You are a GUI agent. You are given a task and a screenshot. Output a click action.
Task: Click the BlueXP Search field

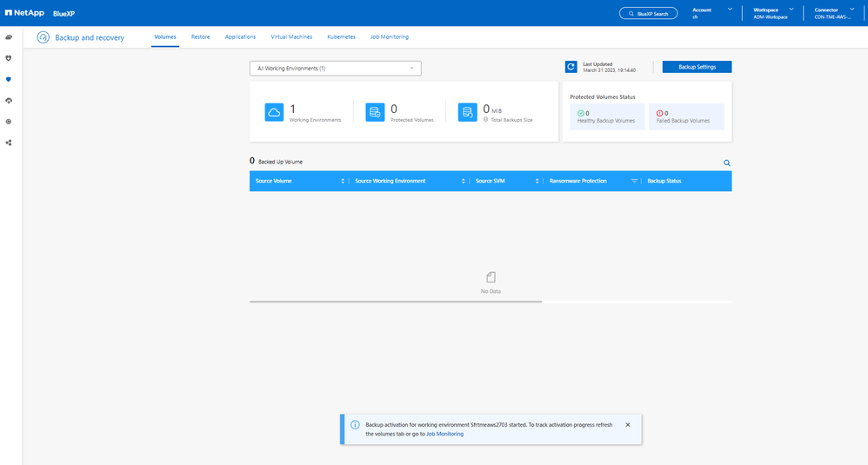[x=649, y=14]
